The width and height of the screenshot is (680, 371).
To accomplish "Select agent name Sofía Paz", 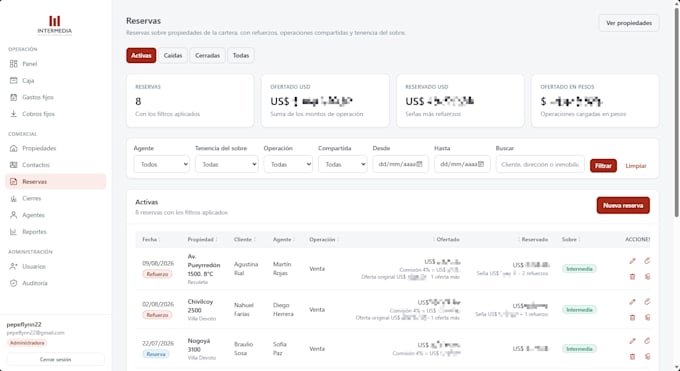I will [x=280, y=348].
